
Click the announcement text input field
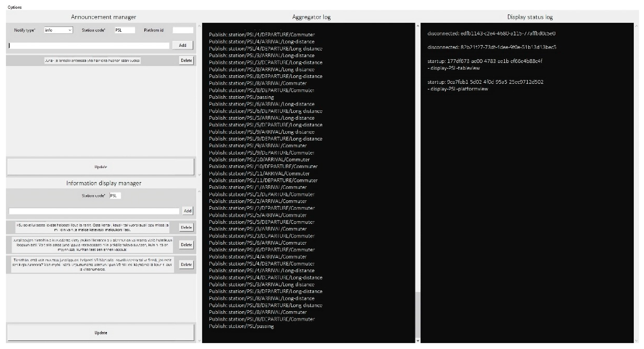(x=89, y=46)
